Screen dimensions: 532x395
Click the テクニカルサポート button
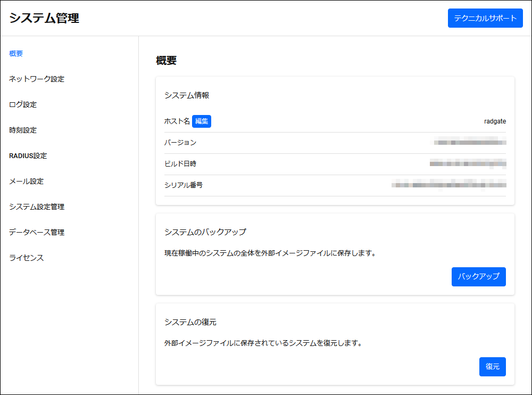(485, 18)
